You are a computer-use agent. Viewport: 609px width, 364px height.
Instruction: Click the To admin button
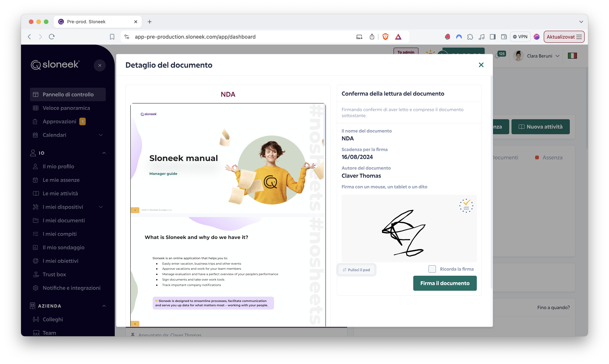coord(406,52)
